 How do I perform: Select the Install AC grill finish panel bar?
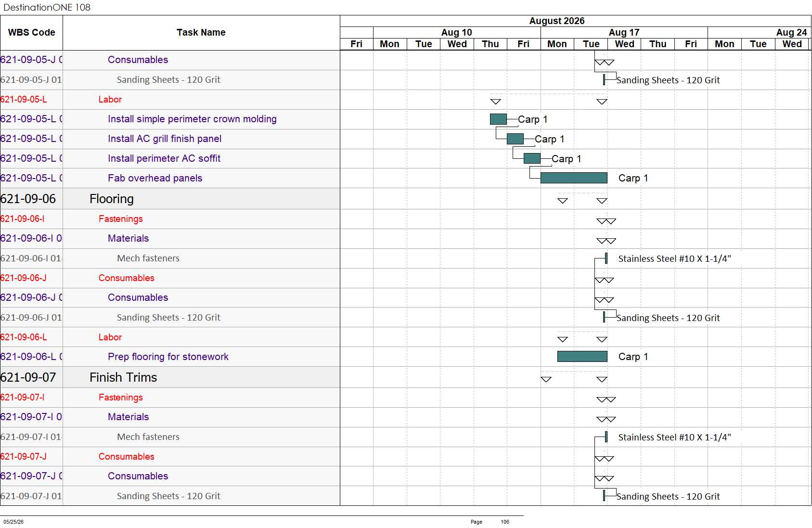(x=515, y=139)
